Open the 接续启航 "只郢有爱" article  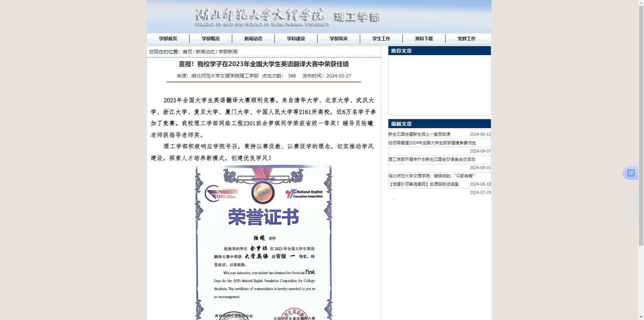[431, 176]
